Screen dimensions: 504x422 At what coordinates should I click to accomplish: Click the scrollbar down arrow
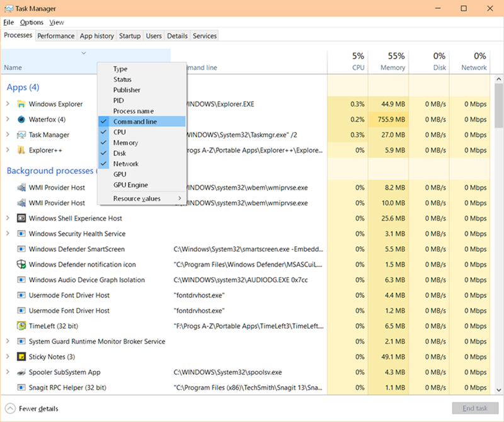498,390
